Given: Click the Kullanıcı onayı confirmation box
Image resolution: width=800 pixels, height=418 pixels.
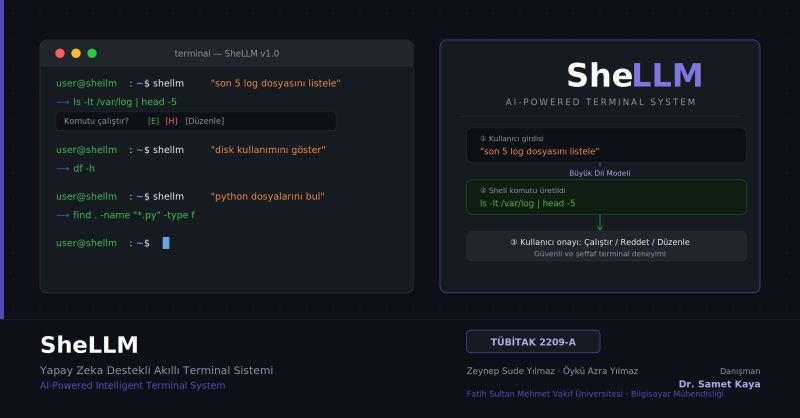Looking at the screenshot, I should (x=606, y=247).
